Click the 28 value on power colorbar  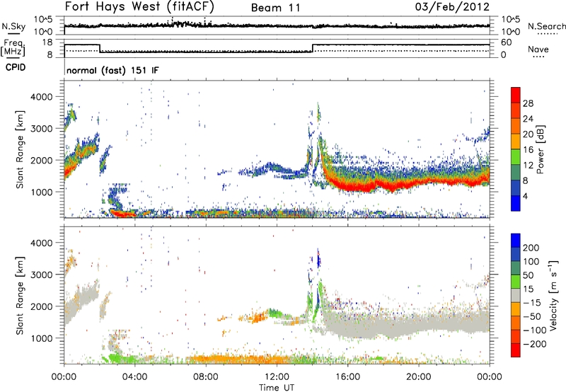[x=528, y=103]
